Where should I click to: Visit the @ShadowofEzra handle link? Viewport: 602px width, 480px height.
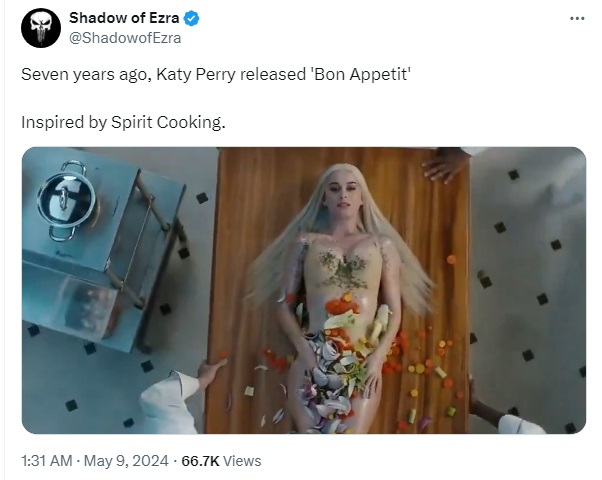tap(125, 38)
